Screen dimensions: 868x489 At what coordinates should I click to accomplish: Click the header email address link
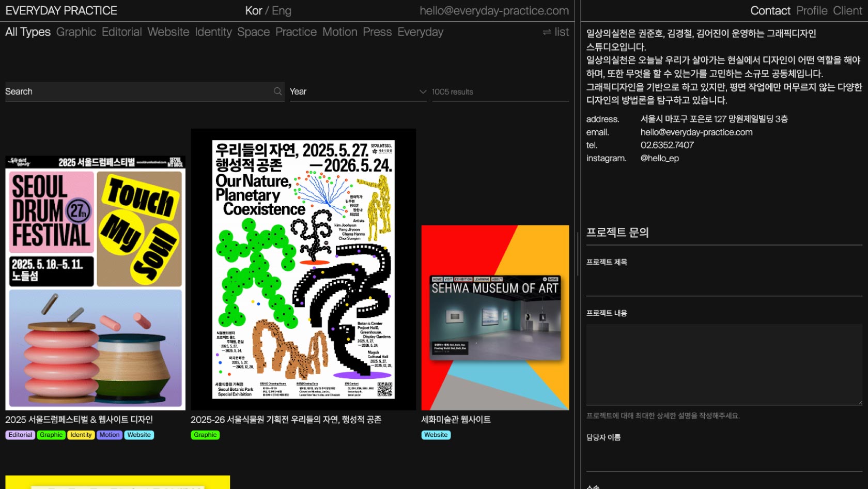tap(494, 11)
